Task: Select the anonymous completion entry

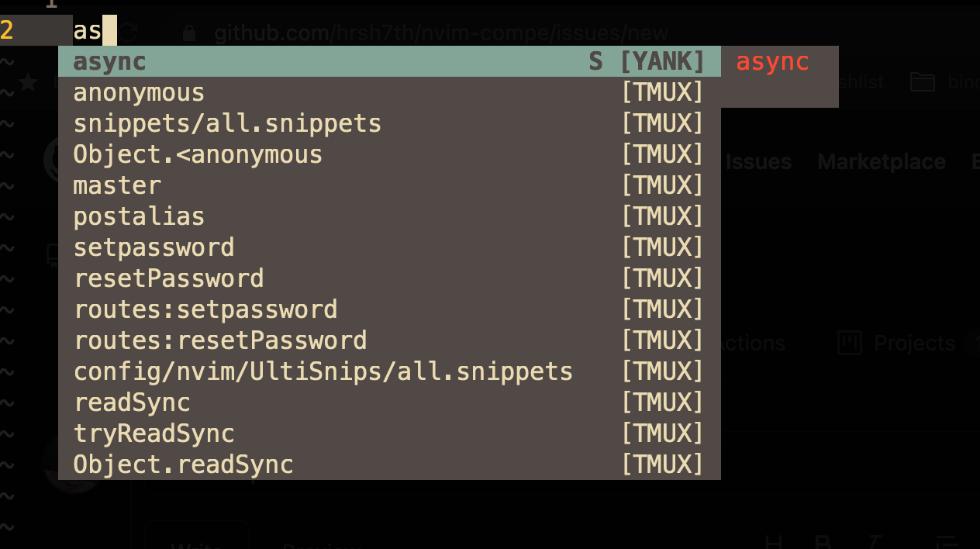Action: [x=139, y=91]
